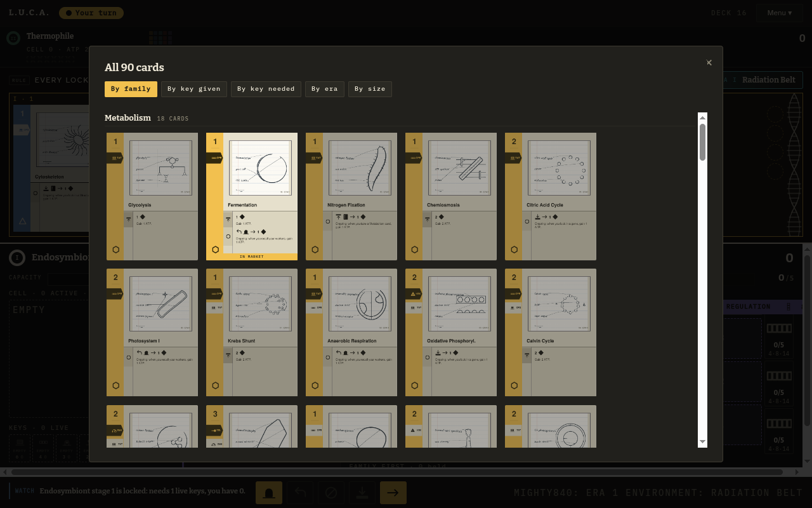812x508 pixels.
Task: Click the 'Thermophile' player name
Action: (x=50, y=36)
